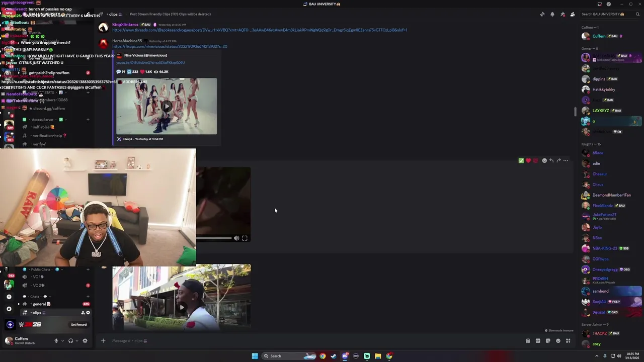Open Windows Start button
Image resolution: width=644 pixels, height=362 pixels.
pos(255,356)
